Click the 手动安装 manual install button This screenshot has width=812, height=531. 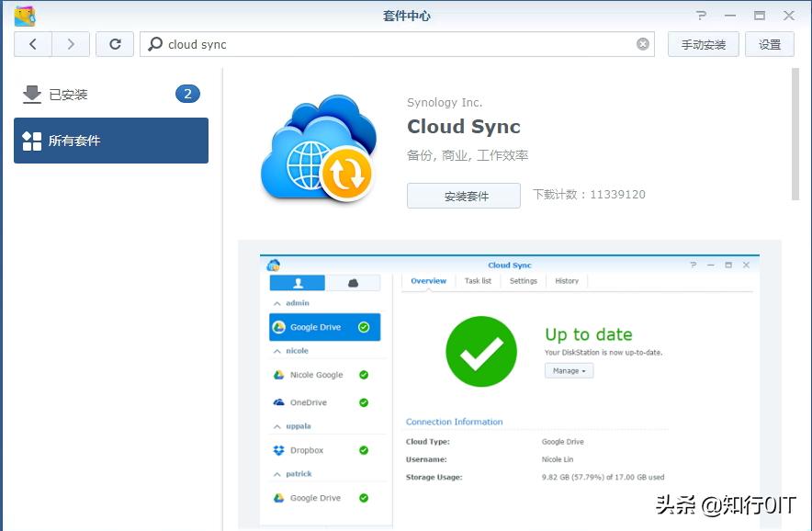(x=703, y=44)
